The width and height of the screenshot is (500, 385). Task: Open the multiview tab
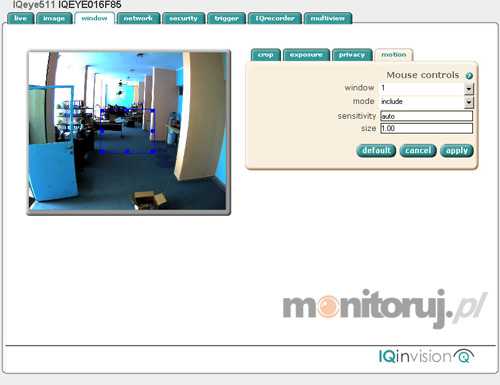coord(328,18)
